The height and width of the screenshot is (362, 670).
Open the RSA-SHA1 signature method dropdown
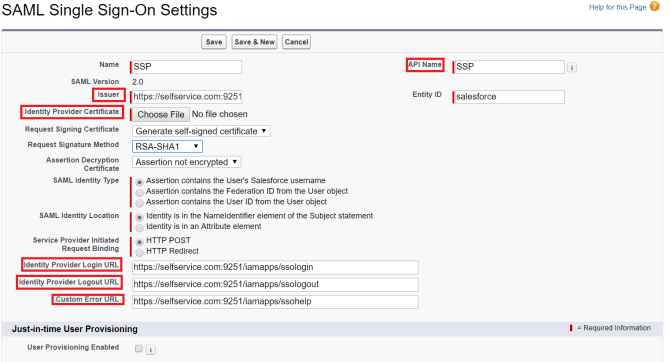tap(167, 147)
